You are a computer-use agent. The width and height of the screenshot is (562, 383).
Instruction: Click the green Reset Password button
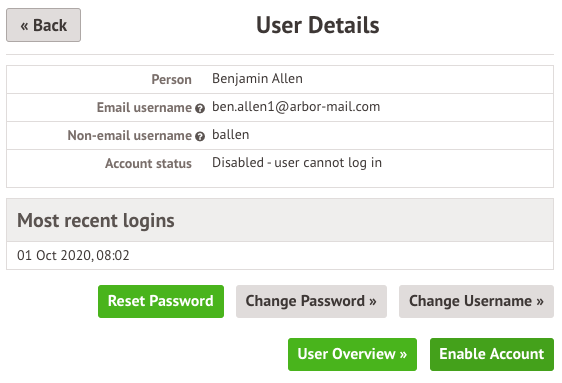tap(161, 301)
